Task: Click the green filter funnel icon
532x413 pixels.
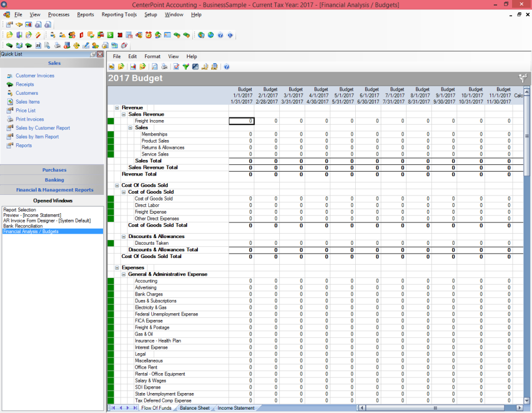Action: (x=186, y=66)
